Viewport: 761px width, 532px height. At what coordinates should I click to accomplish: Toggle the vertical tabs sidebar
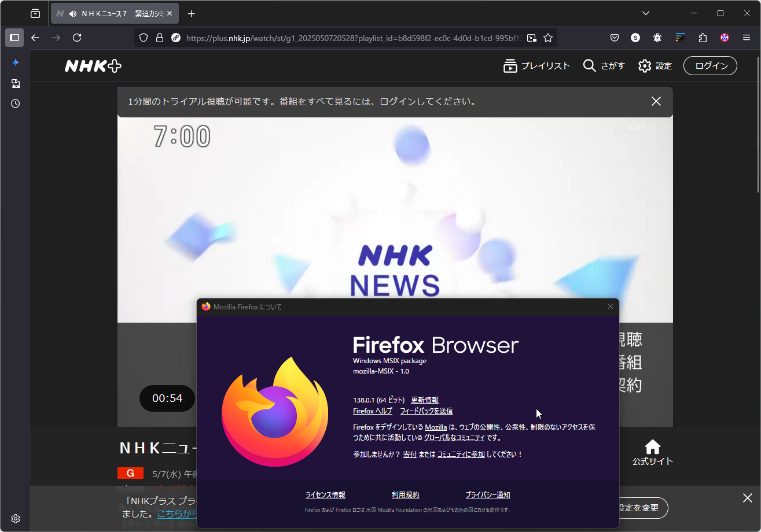pyautogui.click(x=14, y=37)
